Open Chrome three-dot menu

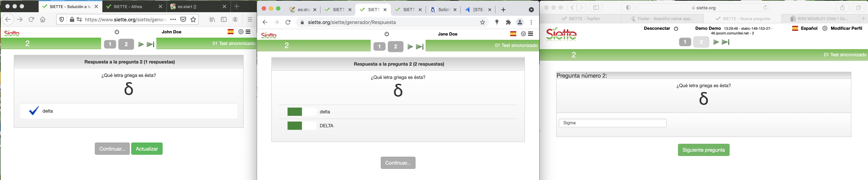coord(531,22)
